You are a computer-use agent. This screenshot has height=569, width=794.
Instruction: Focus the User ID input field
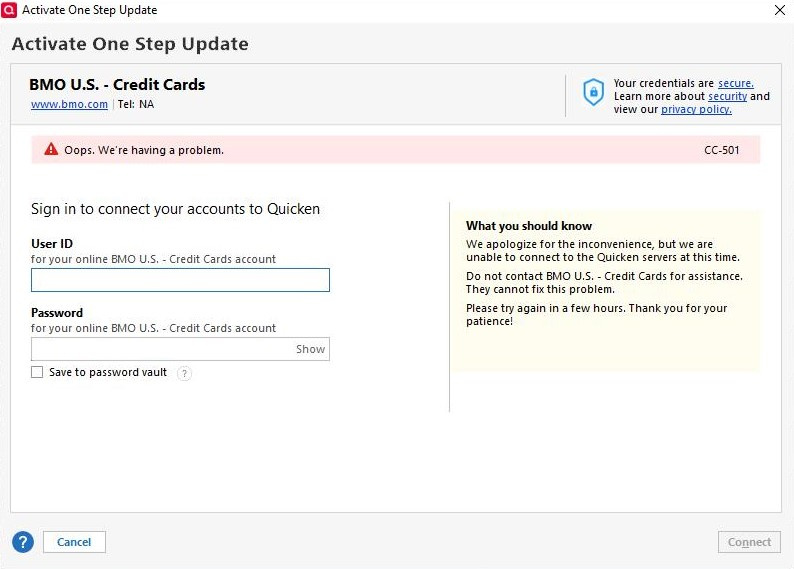(x=180, y=280)
